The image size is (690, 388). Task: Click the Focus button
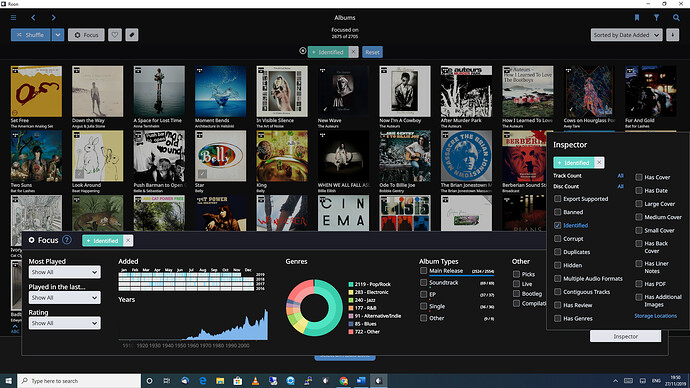click(x=86, y=35)
